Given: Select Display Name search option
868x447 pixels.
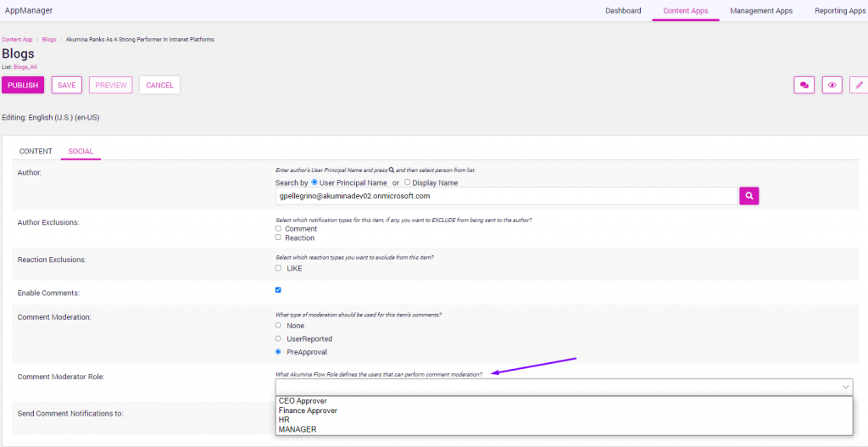Looking at the screenshot, I should (407, 182).
